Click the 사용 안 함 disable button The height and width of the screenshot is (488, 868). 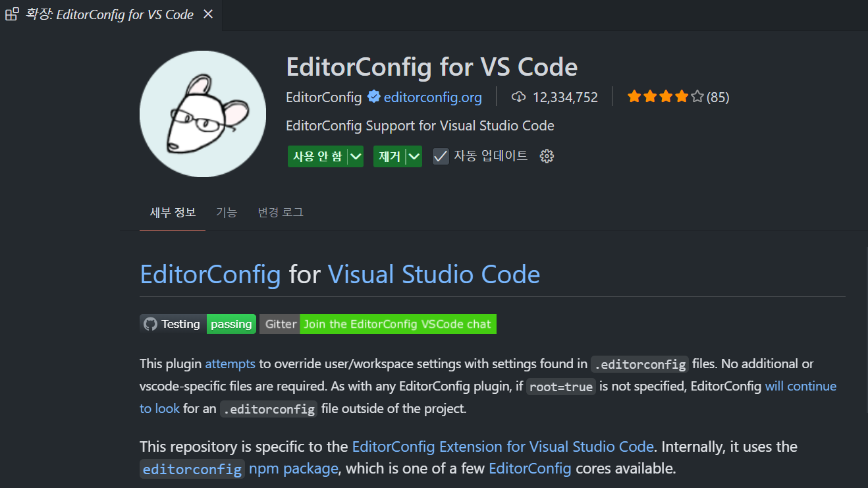click(317, 156)
